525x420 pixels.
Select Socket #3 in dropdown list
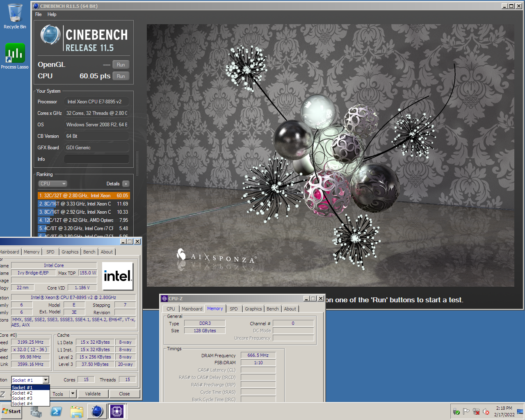(x=30, y=398)
